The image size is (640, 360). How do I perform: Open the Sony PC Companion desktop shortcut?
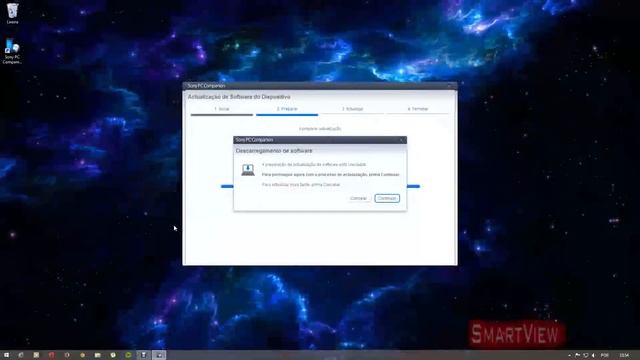[x=12, y=51]
